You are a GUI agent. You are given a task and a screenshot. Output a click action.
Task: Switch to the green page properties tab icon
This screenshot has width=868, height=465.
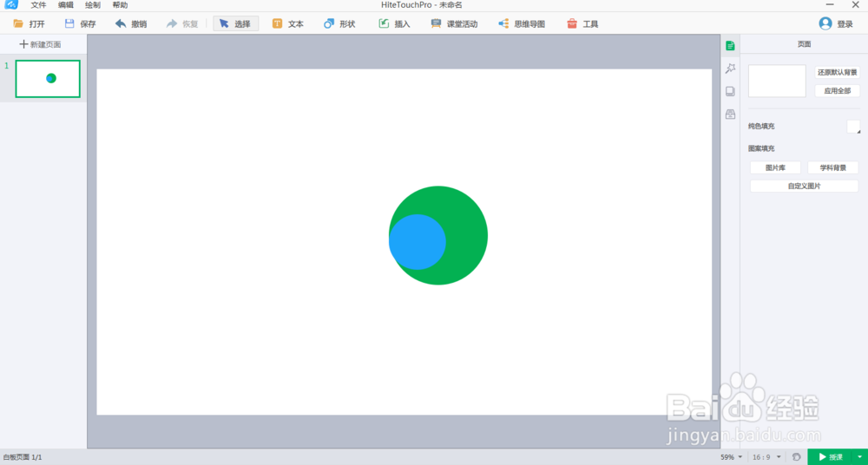tap(730, 46)
